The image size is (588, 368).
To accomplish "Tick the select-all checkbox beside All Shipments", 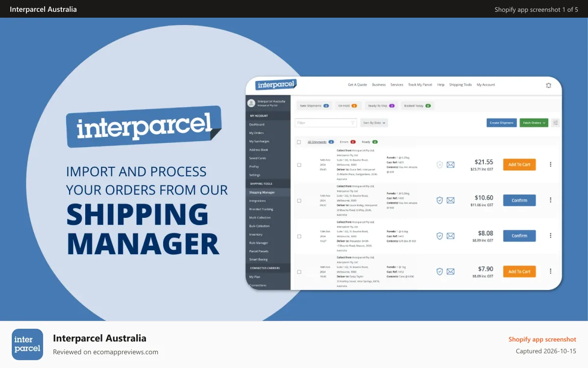I will [x=299, y=142].
